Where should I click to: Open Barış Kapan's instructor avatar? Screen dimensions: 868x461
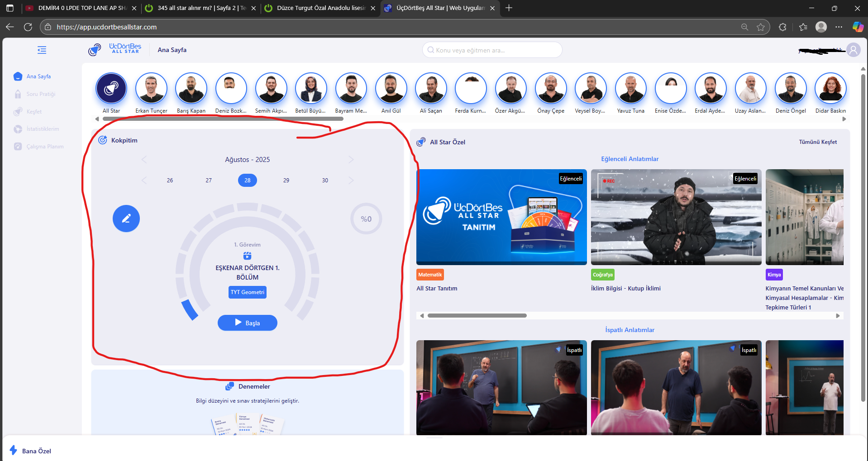(191, 88)
